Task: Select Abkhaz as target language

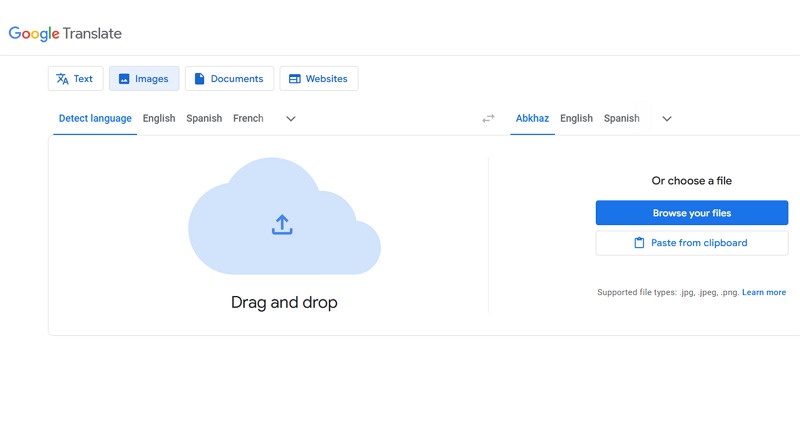Action: click(x=532, y=118)
